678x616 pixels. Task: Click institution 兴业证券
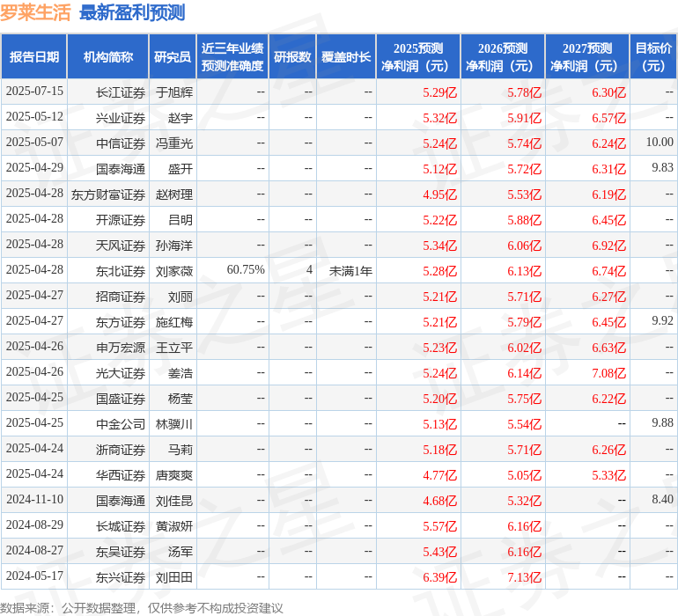coord(121,118)
